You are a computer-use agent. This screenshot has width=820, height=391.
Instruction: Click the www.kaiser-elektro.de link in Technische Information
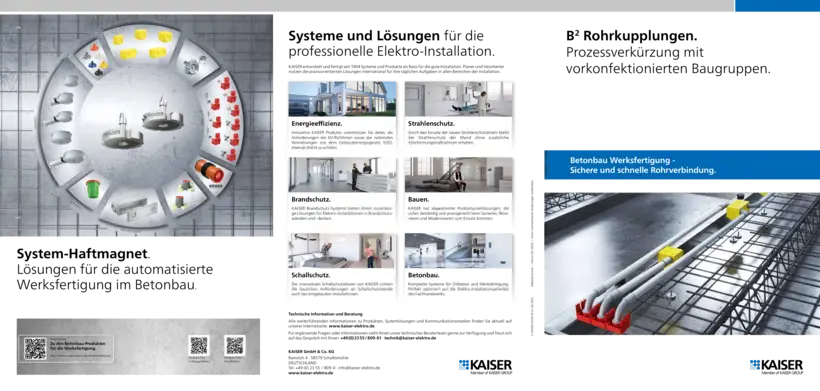352,325
